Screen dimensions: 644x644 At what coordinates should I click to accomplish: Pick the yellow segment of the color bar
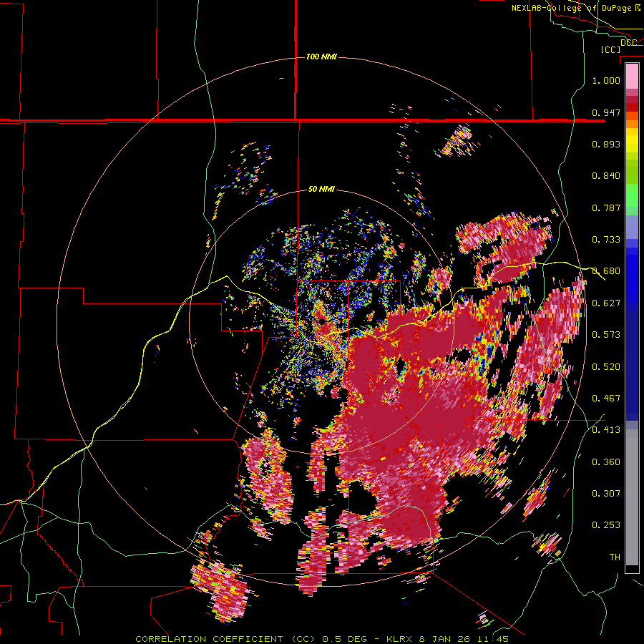pos(632,141)
